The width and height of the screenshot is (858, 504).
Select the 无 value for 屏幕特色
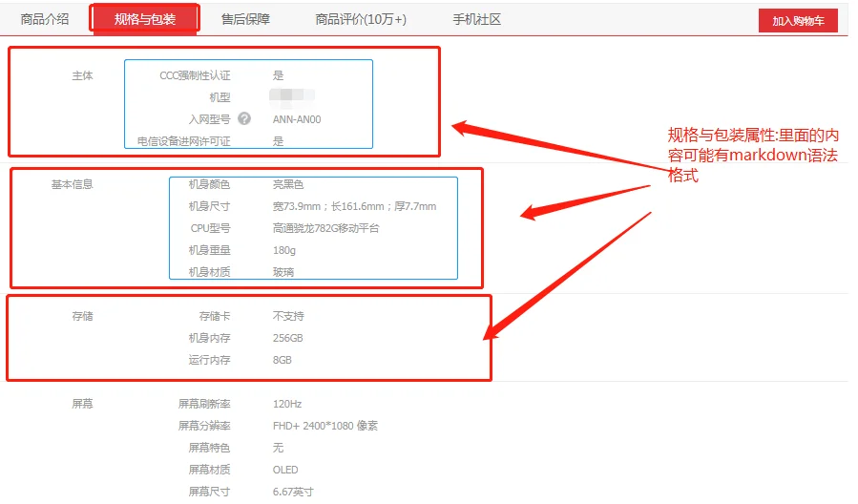coord(278,448)
